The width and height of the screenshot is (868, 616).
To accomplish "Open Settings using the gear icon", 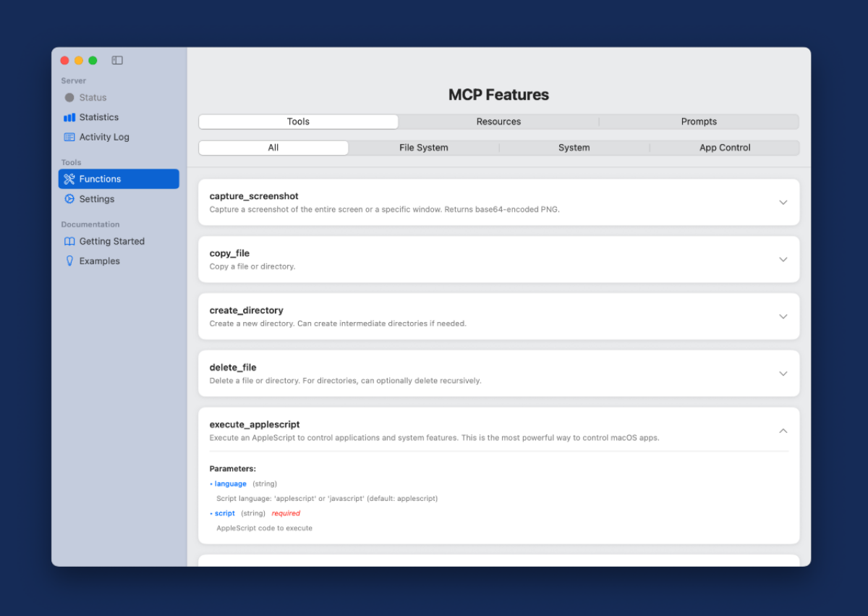I will [x=69, y=199].
